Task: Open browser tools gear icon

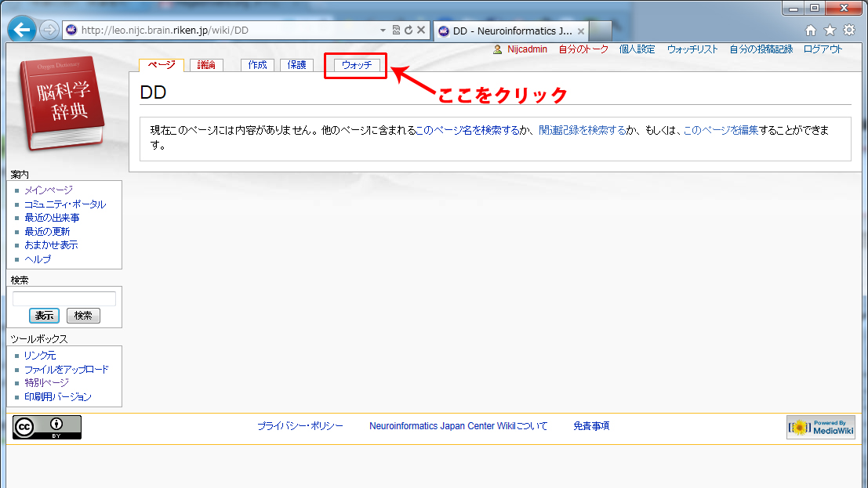Action: pyautogui.click(x=848, y=31)
